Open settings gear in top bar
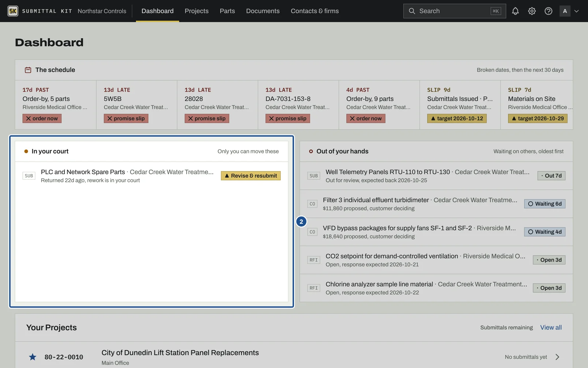Viewport: 588px width, 368px height. click(x=532, y=11)
